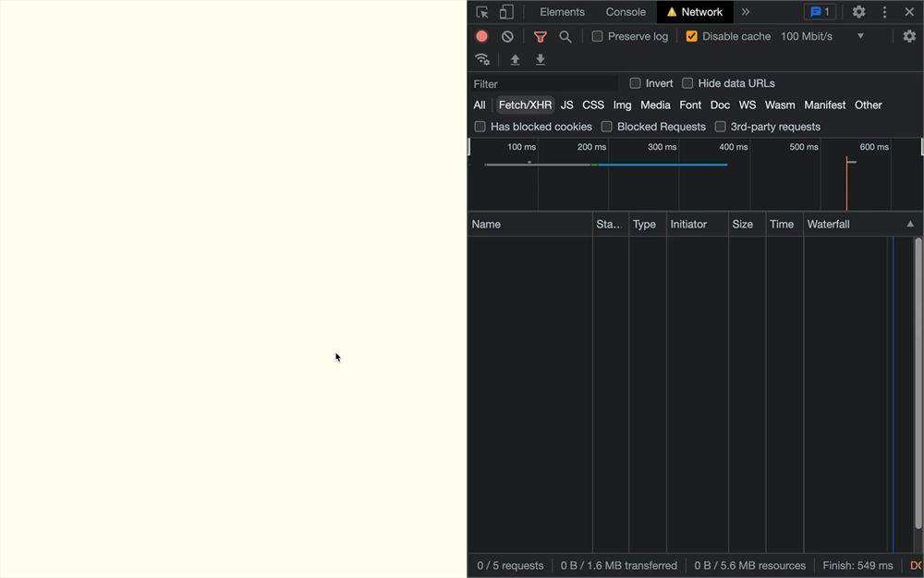
Task: Focus the Filter text field
Action: click(x=544, y=84)
